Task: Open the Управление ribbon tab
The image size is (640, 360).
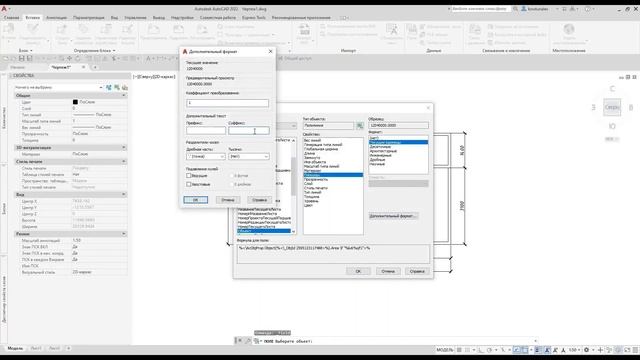Action: coord(135,18)
